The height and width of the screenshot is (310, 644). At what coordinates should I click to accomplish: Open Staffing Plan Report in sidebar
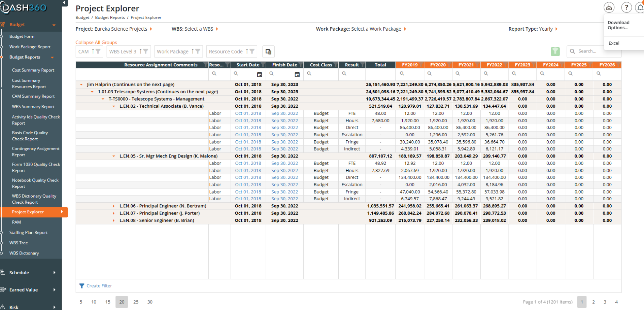point(29,233)
